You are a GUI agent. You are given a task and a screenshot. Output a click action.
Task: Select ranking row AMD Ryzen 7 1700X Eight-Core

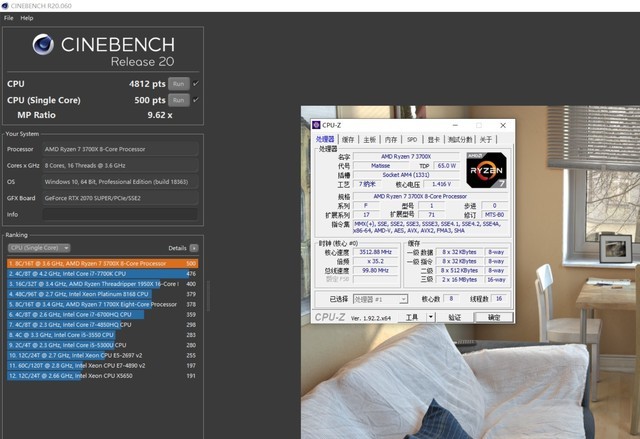pyautogui.click(x=102, y=304)
